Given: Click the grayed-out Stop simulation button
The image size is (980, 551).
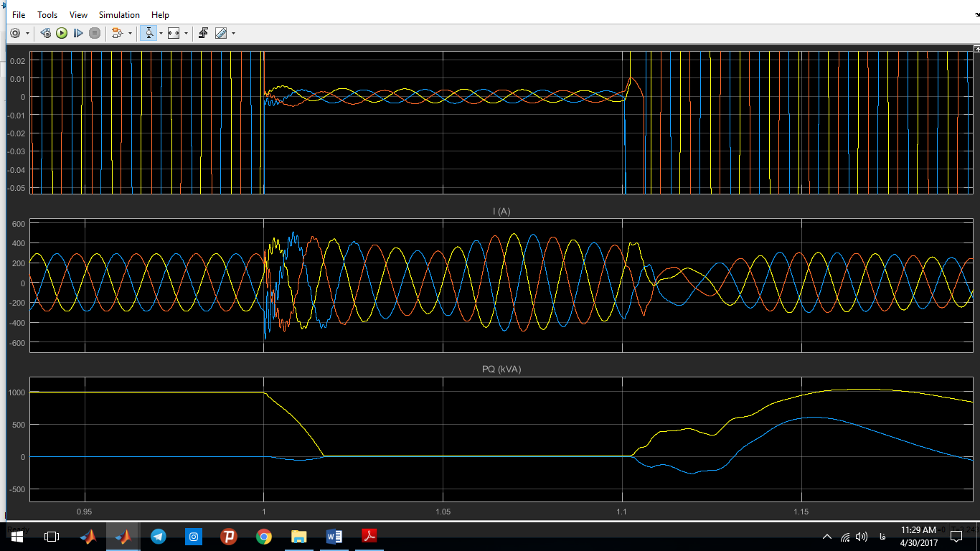Looking at the screenshot, I should click(95, 33).
